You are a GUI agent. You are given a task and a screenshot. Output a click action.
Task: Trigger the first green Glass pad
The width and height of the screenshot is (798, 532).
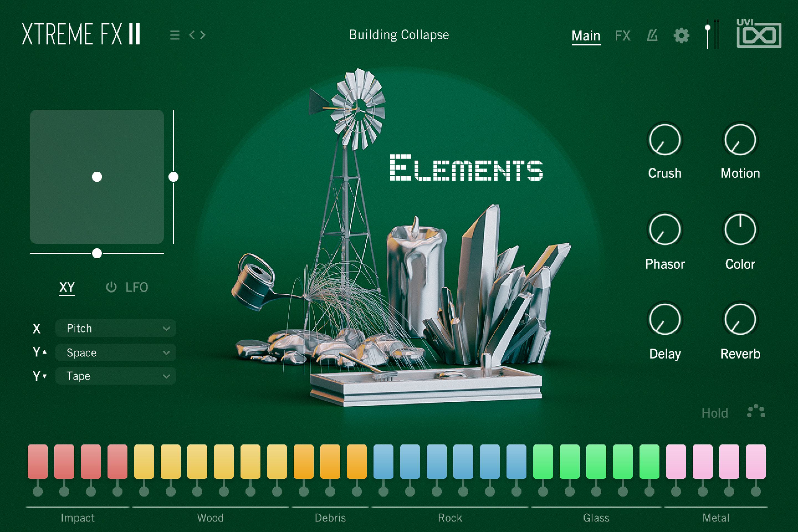[543, 461]
